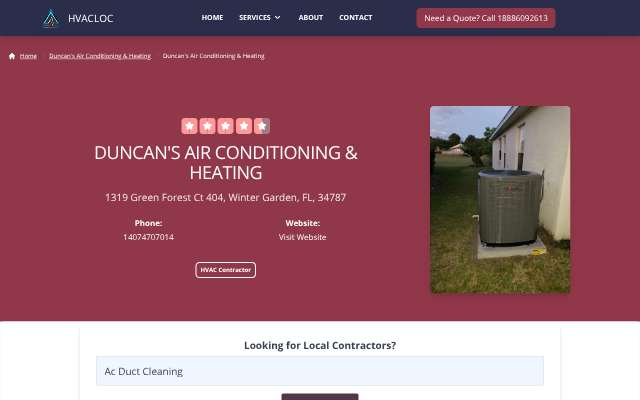Click the Duncan's Air Conditioning & Heating heading

pyautogui.click(x=226, y=162)
